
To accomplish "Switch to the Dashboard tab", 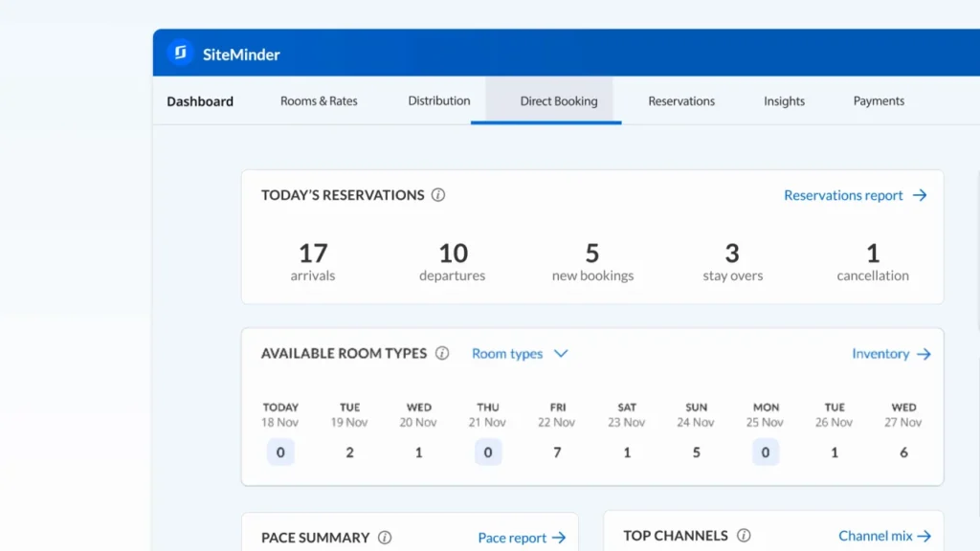I will [200, 101].
